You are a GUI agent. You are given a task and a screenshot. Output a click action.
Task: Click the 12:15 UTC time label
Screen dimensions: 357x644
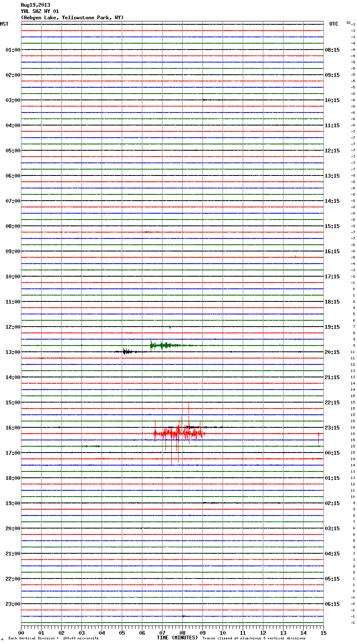[x=332, y=151]
